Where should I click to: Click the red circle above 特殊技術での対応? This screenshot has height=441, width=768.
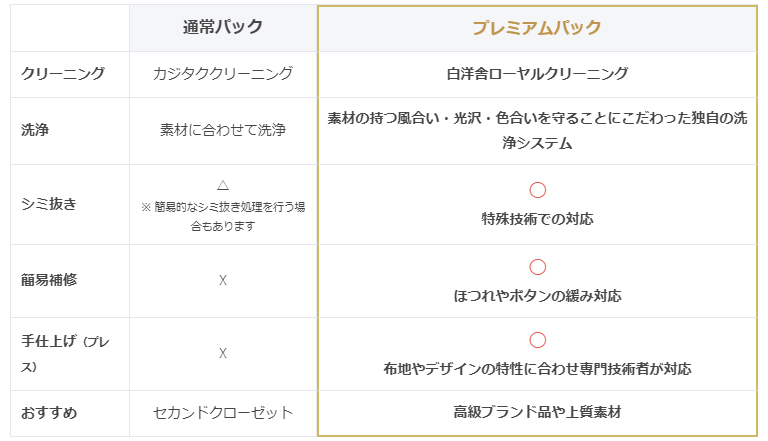point(537,190)
